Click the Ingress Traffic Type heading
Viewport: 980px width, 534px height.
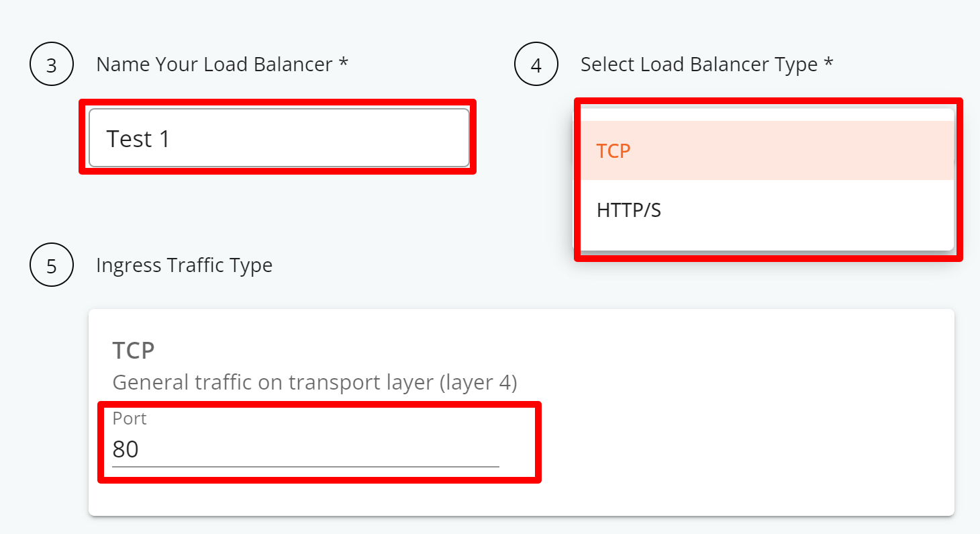click(x=184, y=265)
